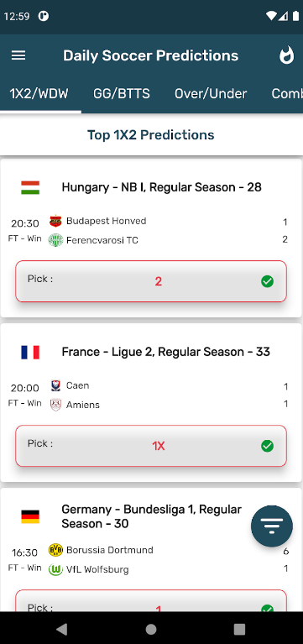Tap the Caen versus Amiens match row
The width and height of the screenshot is (303, 644).
pyautogui.click(x=151, y=395)
